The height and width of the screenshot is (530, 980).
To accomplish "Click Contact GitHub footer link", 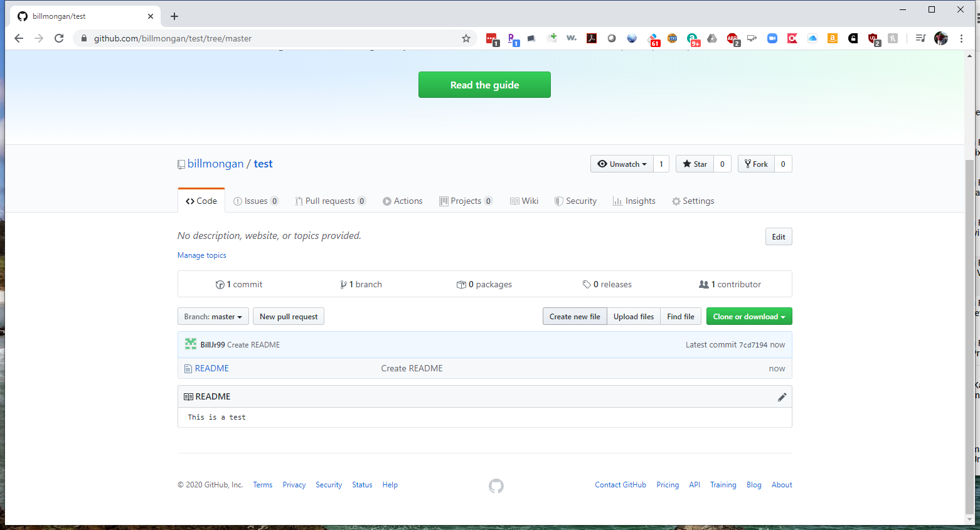I will click(620, 485).
